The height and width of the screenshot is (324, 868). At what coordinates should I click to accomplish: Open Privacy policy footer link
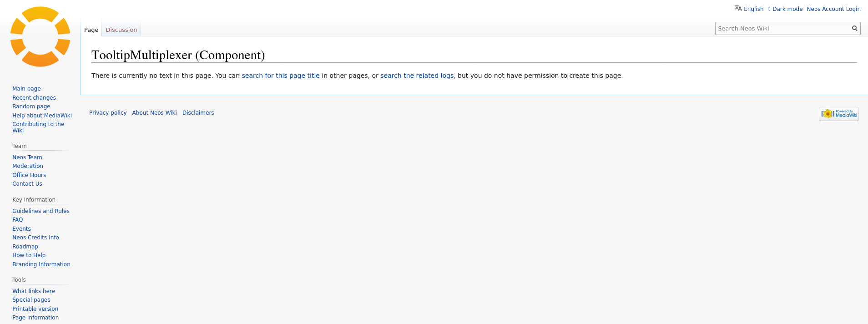(108, 113)
